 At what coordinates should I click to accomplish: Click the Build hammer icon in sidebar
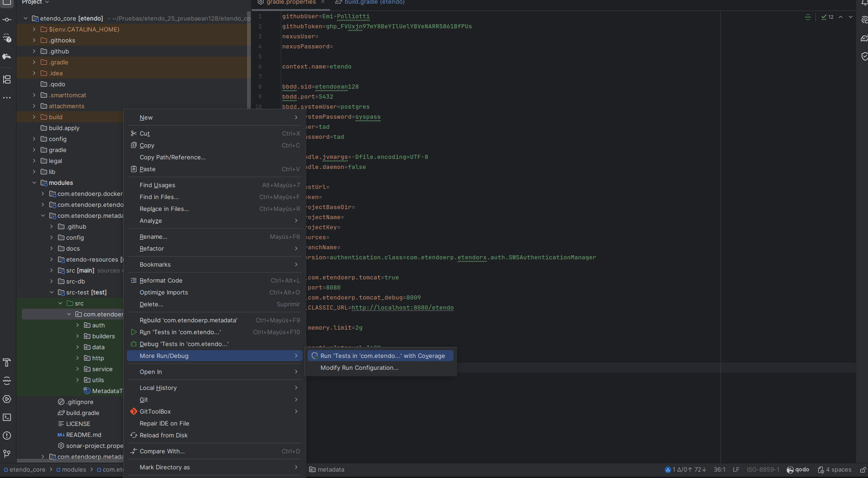pos(7,362)
